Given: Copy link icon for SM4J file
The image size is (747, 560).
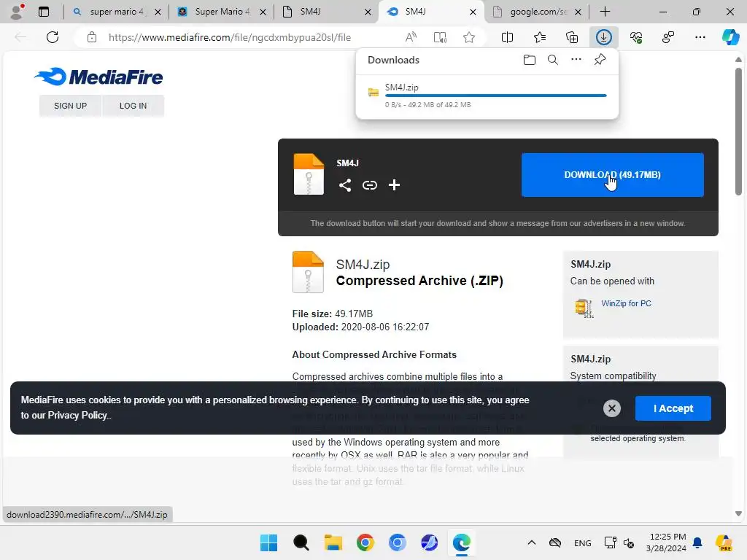Looking at the screenshot, I should coord(370,185).
